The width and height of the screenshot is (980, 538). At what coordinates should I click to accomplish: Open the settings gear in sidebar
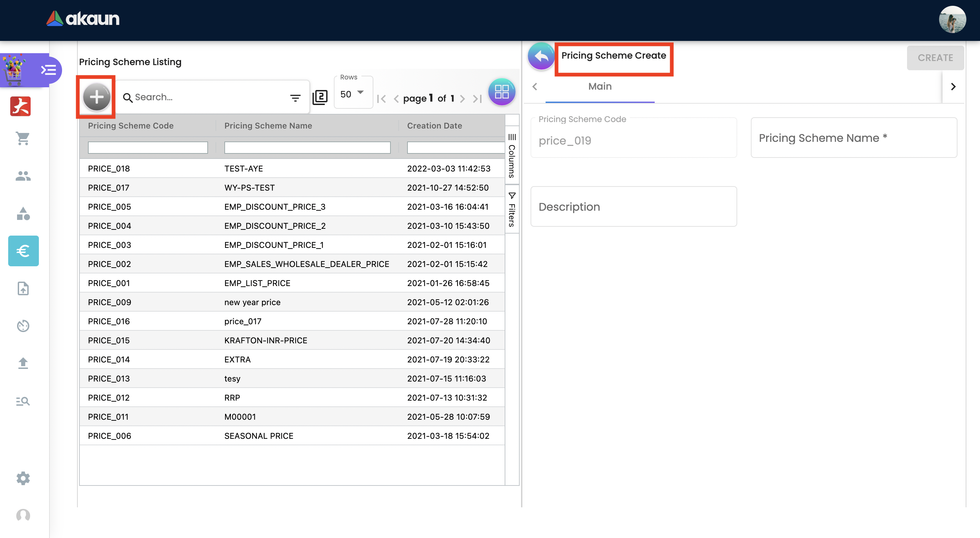coord(23,478)
